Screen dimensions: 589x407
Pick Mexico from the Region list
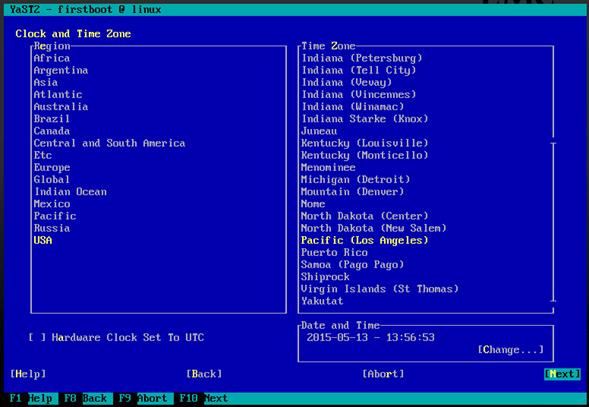pyautogui.click(x=51, y=204)
